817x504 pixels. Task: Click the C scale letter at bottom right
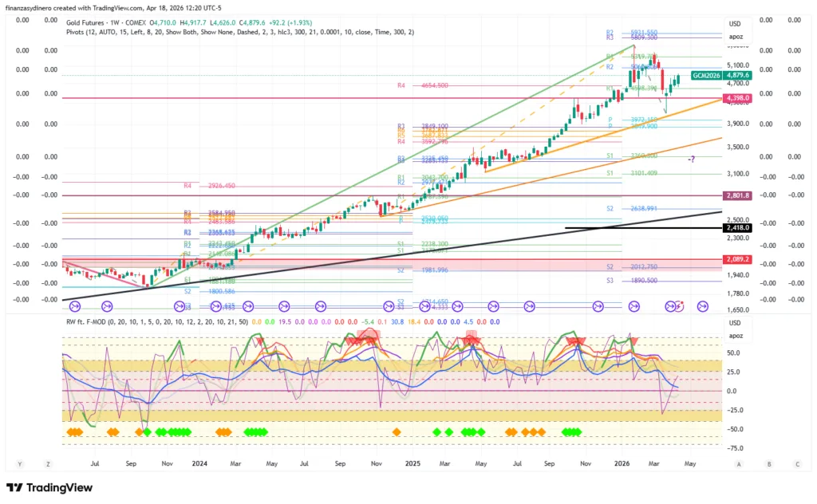coord(797,463)
